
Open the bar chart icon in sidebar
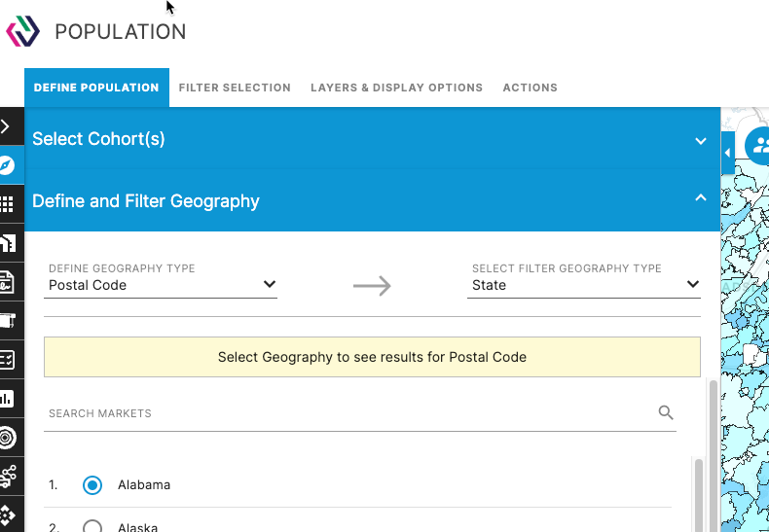tap(7, 399)
